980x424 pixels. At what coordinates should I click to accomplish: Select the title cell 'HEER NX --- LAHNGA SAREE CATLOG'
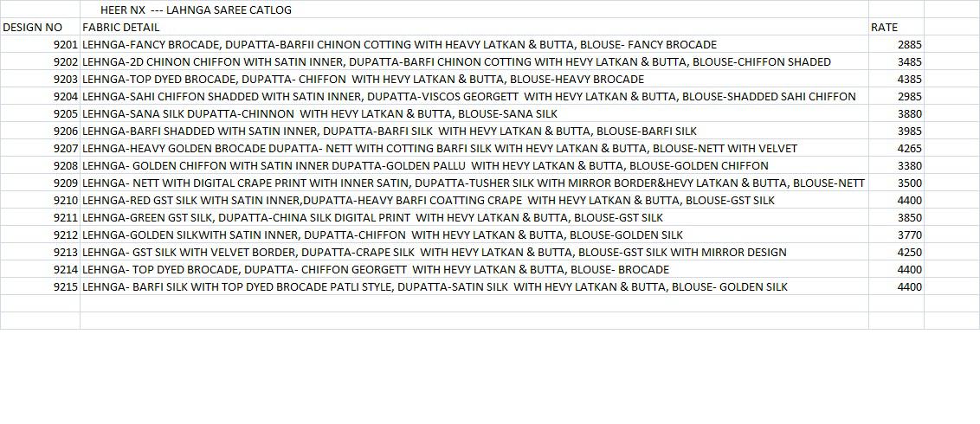pos(196,10)
